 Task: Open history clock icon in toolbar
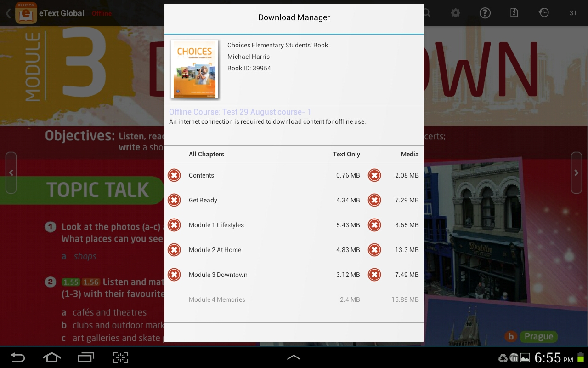[x=543, y=13]
